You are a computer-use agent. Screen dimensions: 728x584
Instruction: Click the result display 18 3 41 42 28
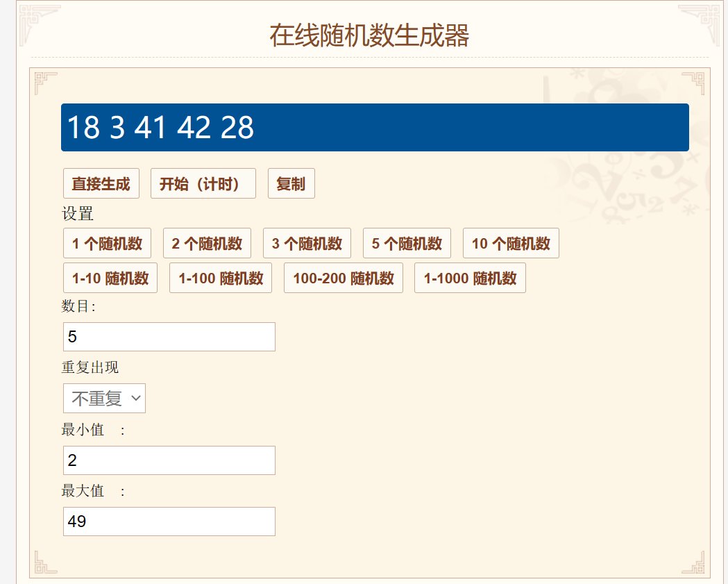(x=375, y=127)
